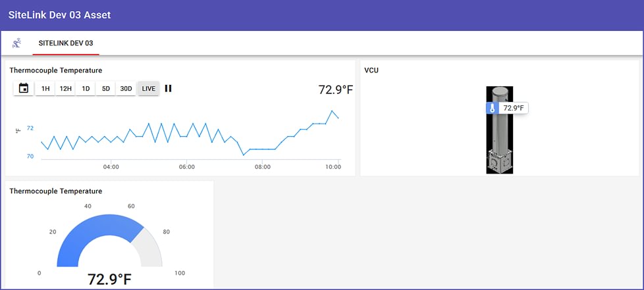Open the calendar date picker

click(x=24, y=88)
